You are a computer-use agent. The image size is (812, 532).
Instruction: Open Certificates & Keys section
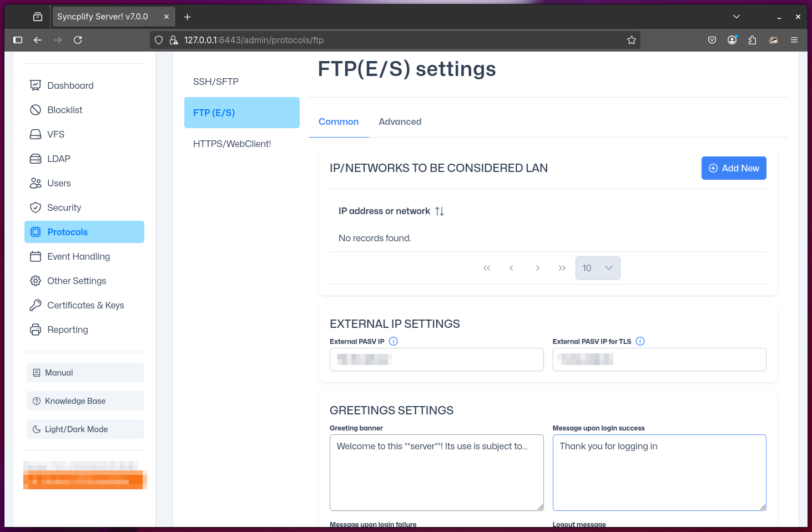[85, 305]
